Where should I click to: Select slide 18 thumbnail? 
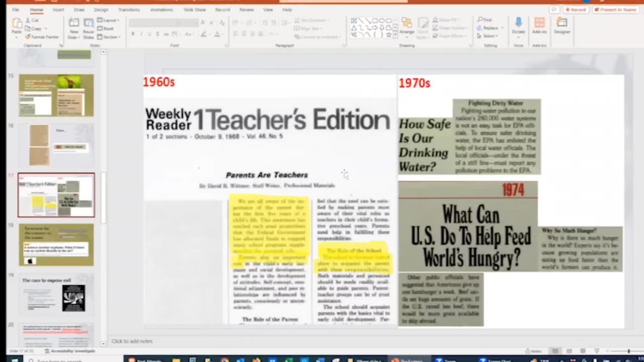(56, 245)
